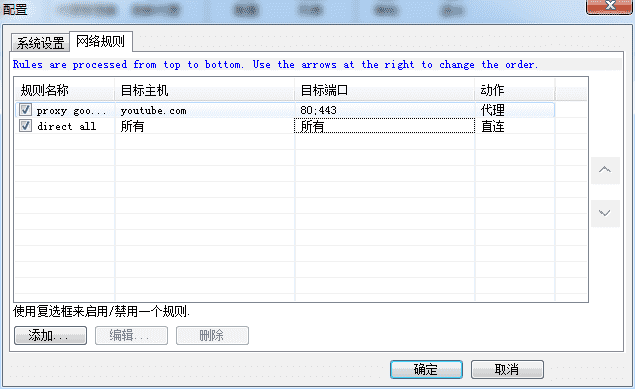Uncheck the "proxy goo..." rule checkbox
635x389 pixels.
coord(25,110)
